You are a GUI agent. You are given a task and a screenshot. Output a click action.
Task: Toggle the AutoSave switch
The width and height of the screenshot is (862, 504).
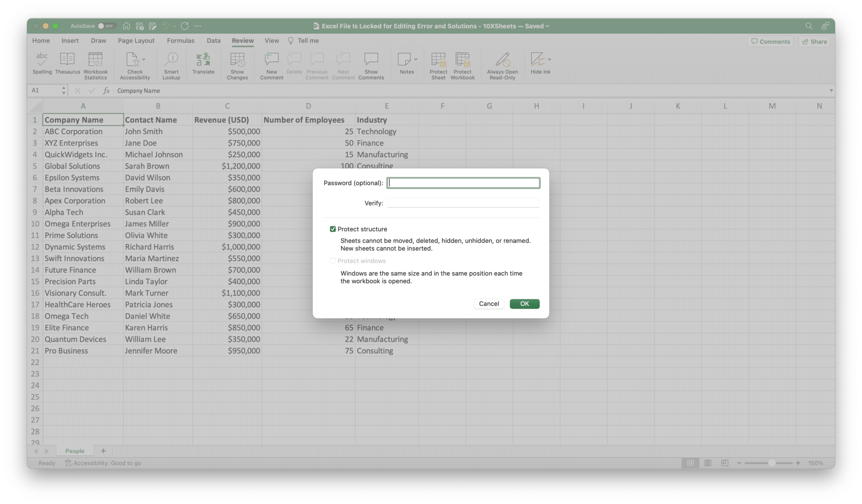point(107,26)
